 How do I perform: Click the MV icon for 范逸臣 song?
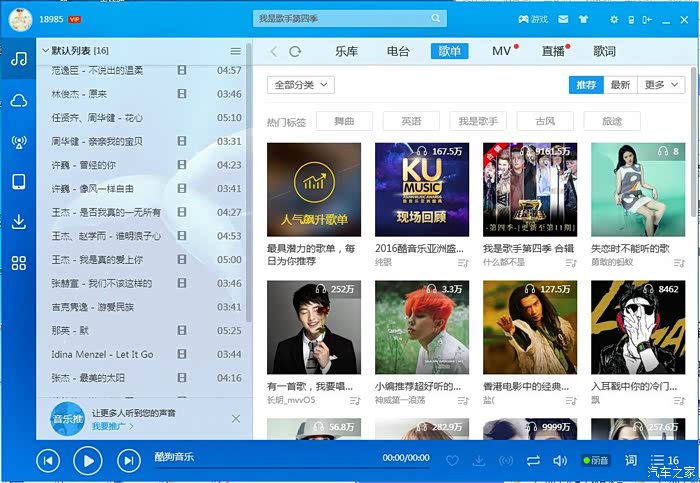coord(182,70)
